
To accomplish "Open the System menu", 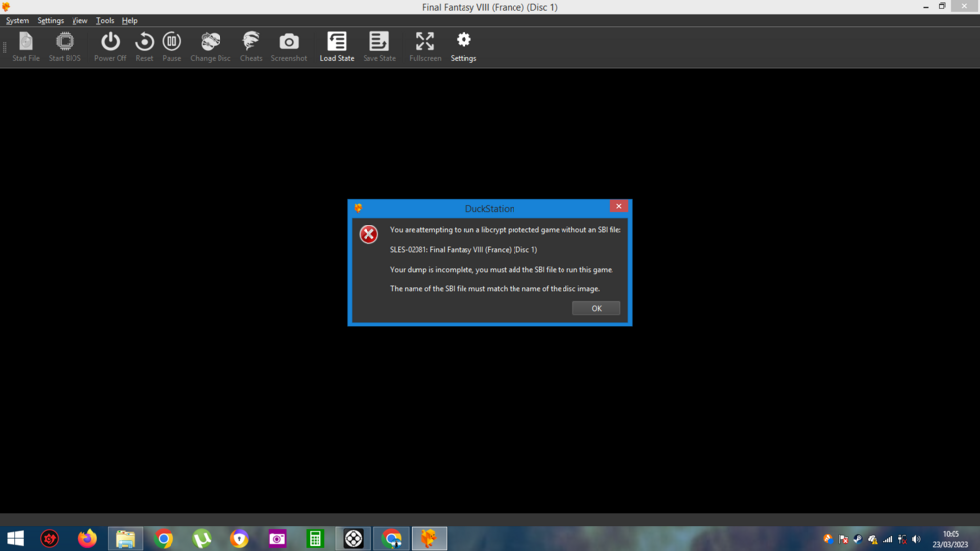I will (18, 20).
